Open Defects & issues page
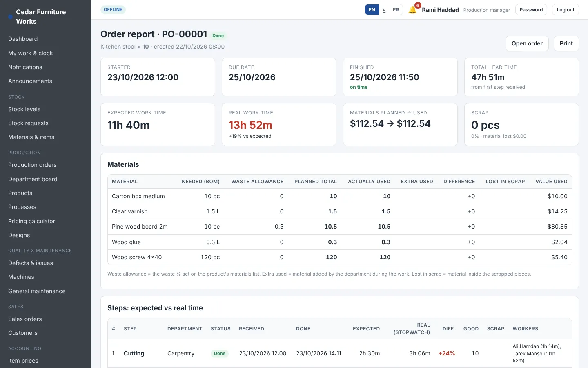The width and height of the screenshot is (588, 368). [31, 263]
